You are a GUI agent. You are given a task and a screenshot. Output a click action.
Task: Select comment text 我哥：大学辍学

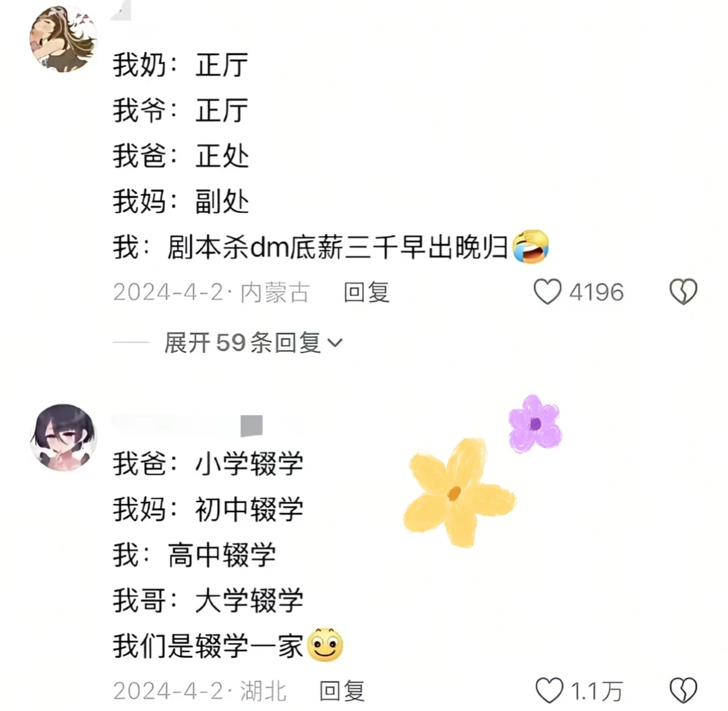[208, 600]
